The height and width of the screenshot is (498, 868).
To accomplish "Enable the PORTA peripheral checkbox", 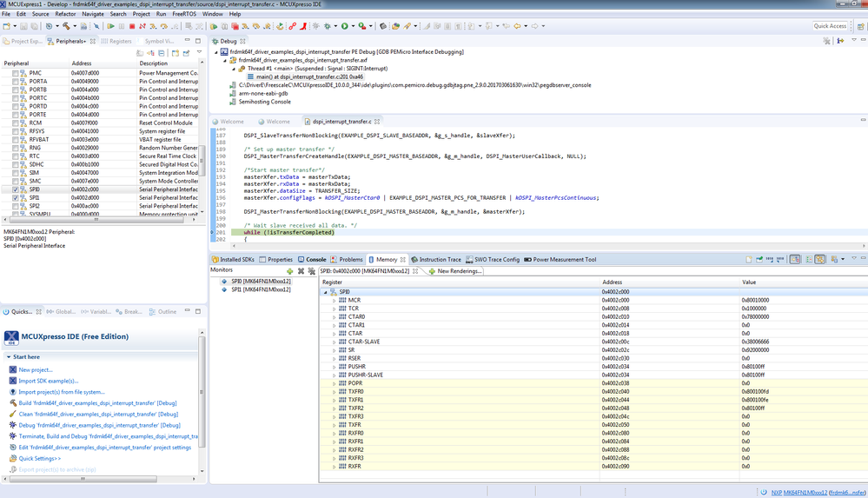I will pos(15,82).
